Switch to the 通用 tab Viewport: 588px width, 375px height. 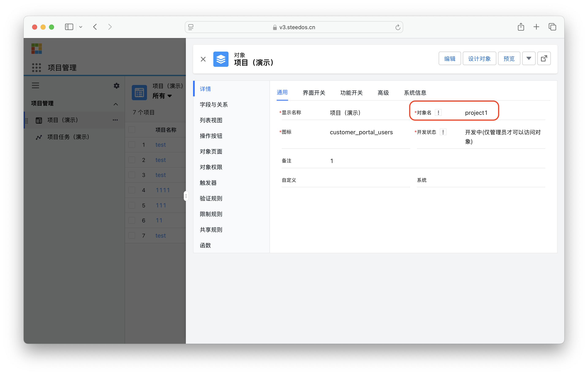coord(282,93)
